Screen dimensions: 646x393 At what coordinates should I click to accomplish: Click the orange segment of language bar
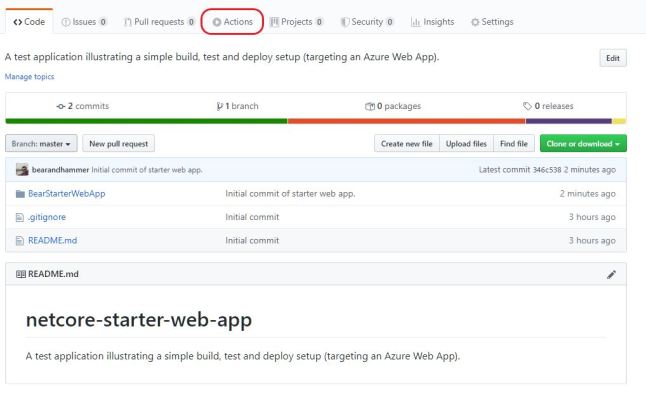click(x=406, y=121)
